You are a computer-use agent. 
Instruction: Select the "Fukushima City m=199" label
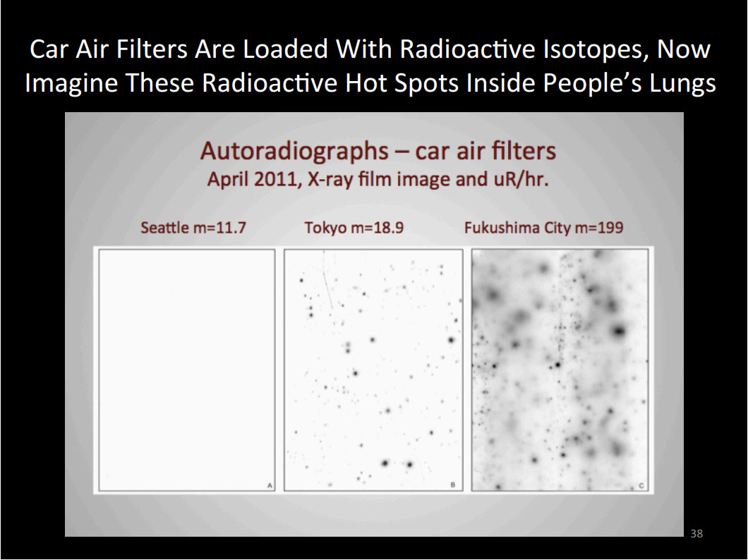tap(543, 228)
